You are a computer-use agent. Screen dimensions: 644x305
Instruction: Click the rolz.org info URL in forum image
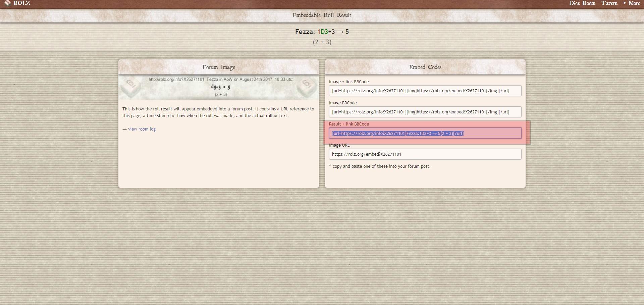(176, 80)
